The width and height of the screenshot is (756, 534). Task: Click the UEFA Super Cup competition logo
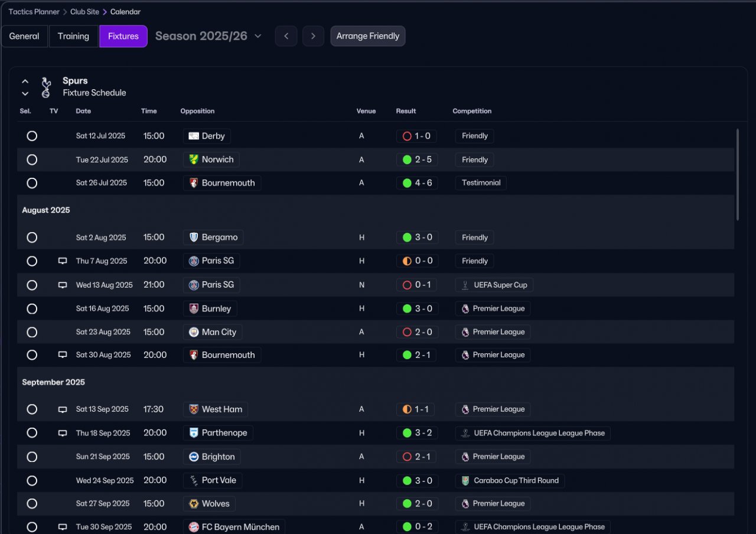click(x=465, y=285)
